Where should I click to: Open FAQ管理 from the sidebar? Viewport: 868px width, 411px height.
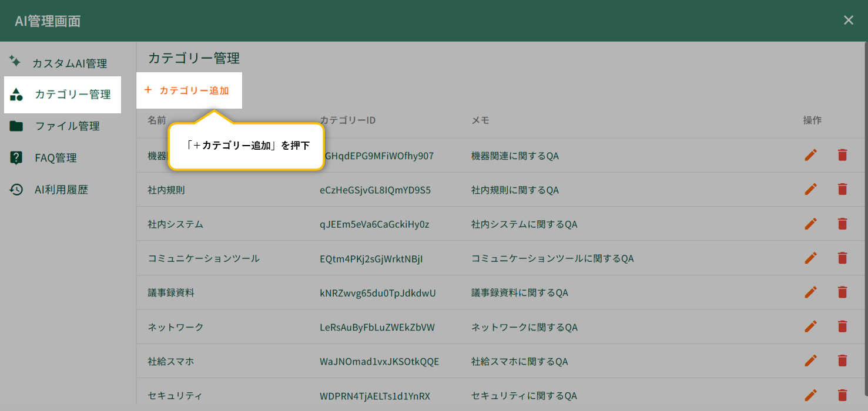click(x=55, y=158)
